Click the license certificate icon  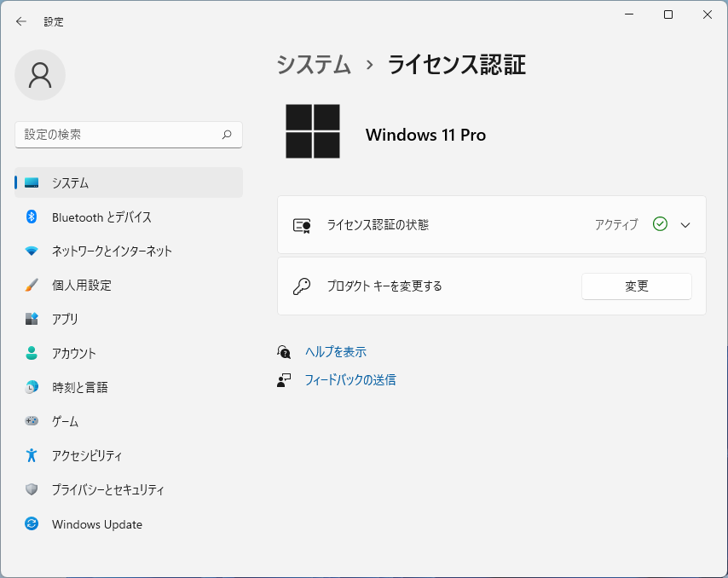pyautogui.click(x=302, y=226)
